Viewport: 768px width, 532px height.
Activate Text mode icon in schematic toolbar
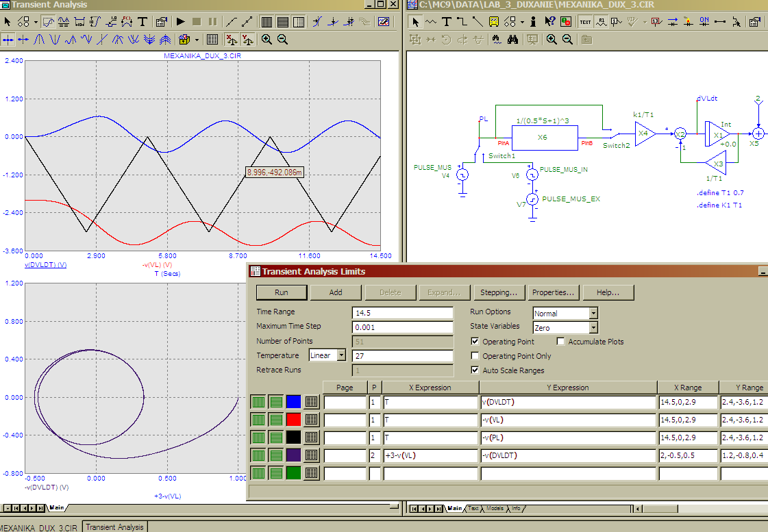tap(446, 21)
